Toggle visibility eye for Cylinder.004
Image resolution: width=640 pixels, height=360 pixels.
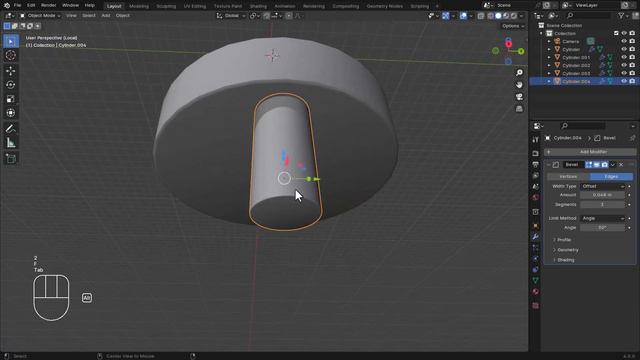pos(624,81)
